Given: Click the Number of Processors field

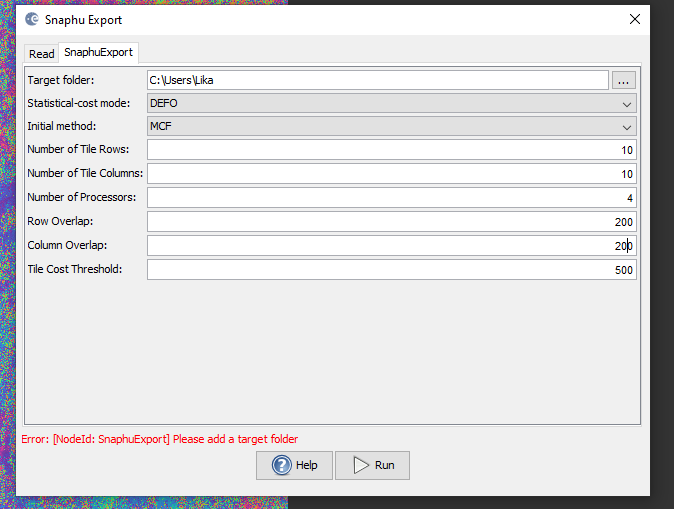Looking at the screenshot, I should (392, 198).
